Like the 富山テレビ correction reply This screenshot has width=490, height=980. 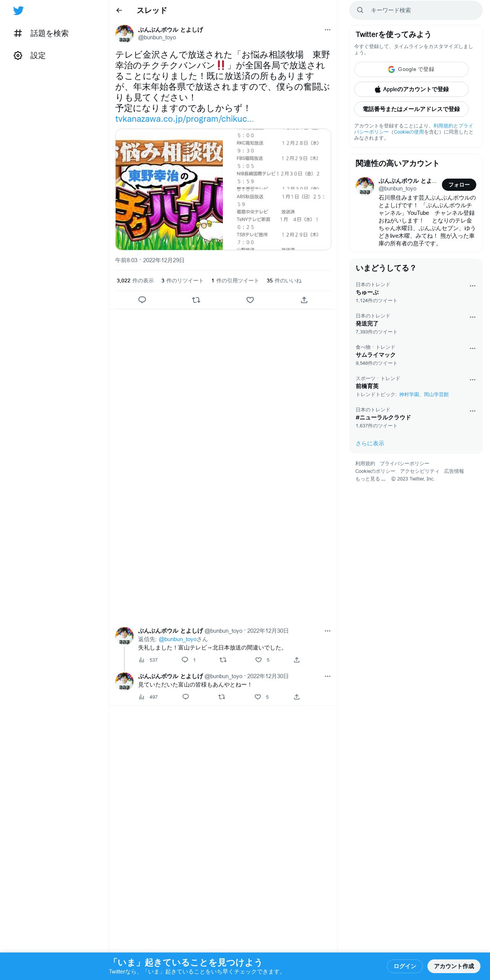point(258,660)
